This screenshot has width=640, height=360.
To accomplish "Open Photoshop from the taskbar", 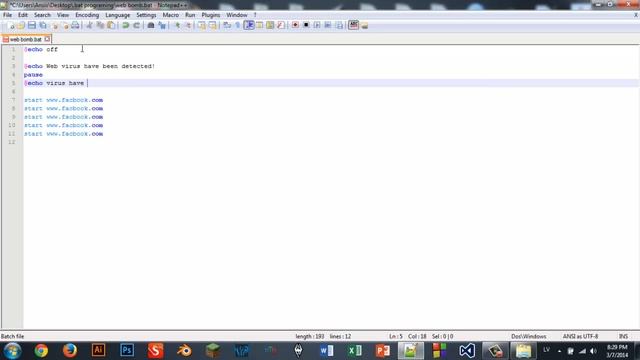I will click(127, 351).
